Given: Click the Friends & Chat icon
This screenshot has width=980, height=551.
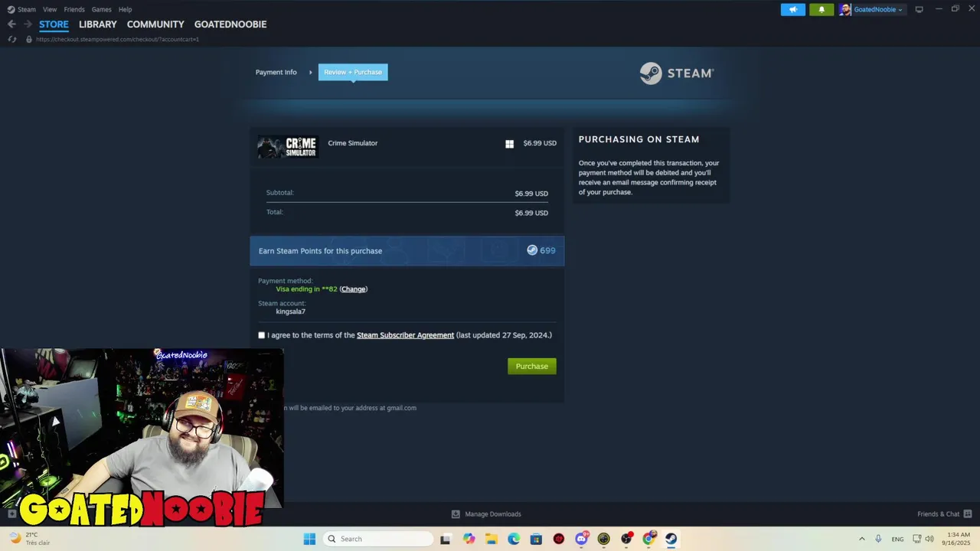Looking at the screenshot, I should (x=968, y=514).
